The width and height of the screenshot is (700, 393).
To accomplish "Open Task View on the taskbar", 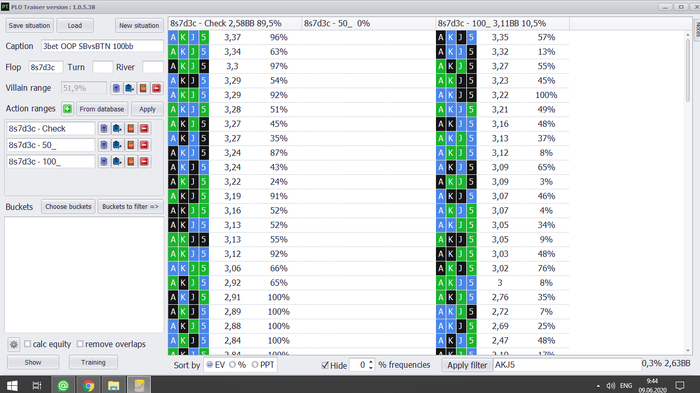I will 37,385.
